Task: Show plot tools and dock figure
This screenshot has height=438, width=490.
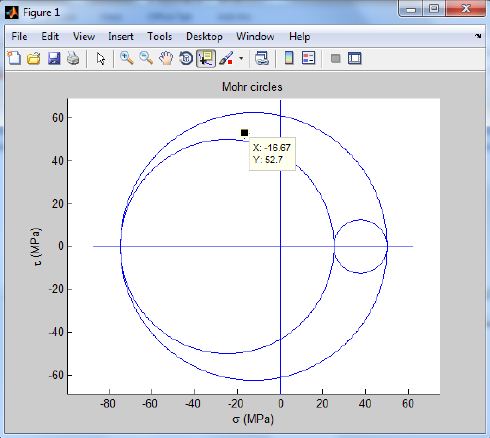Action: [x=355, y=59]
